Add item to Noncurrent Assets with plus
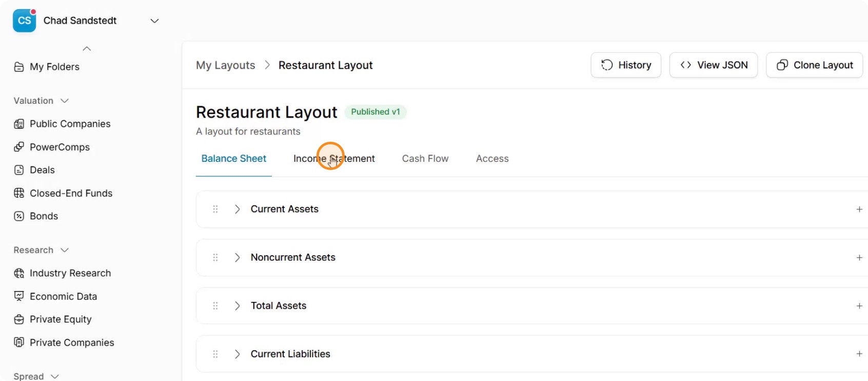The width and height of the screenshot is (868, 381). 859,257
